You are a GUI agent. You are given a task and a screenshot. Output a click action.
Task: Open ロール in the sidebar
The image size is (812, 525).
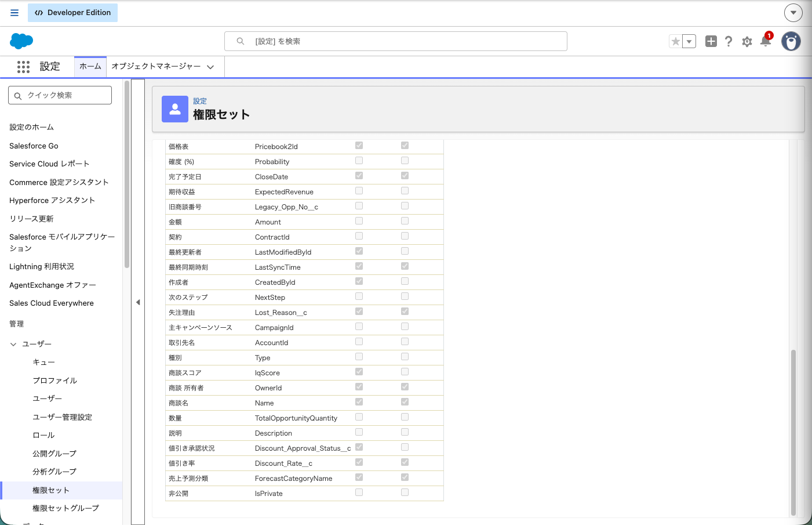(43, 435)
